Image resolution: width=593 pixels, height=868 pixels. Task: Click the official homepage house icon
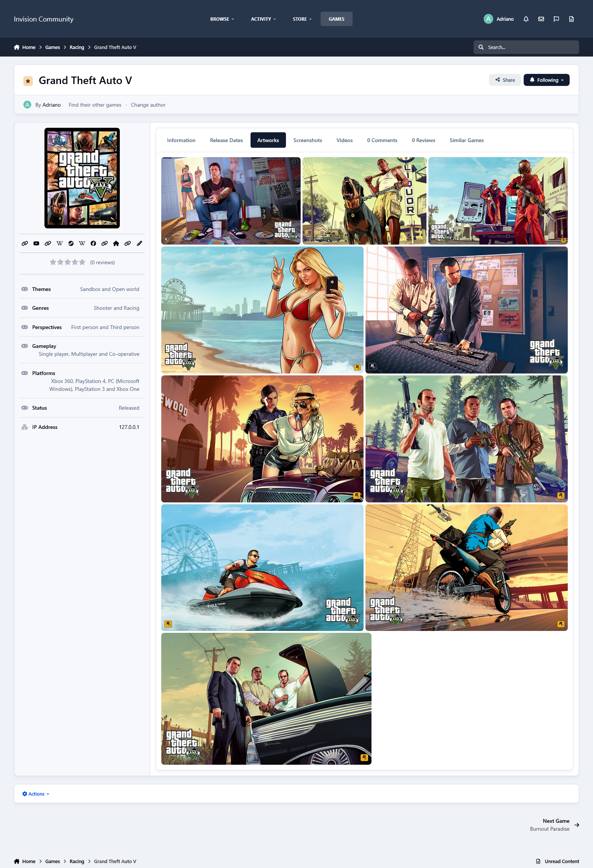116,243
